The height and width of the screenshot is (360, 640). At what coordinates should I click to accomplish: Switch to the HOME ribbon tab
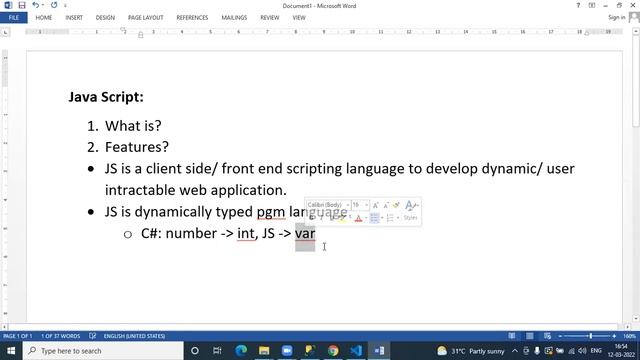pos(44,18)
